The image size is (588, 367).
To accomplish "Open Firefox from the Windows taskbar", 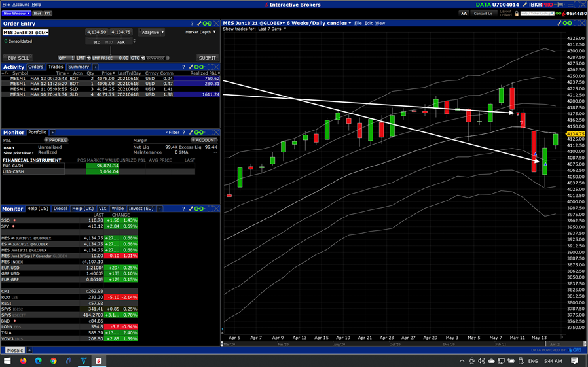I will point(25,360).
